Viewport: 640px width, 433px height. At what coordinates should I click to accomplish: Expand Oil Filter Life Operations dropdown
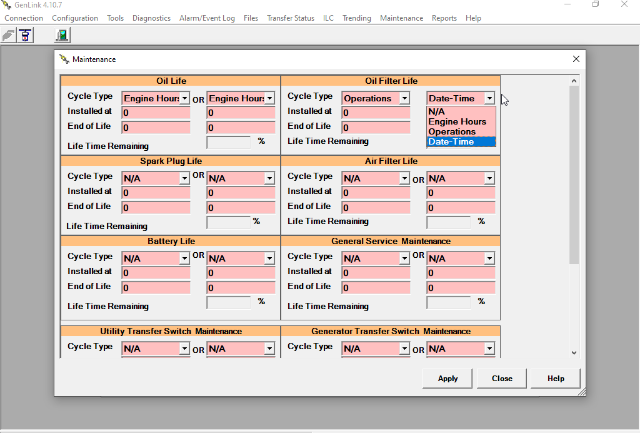404,98
